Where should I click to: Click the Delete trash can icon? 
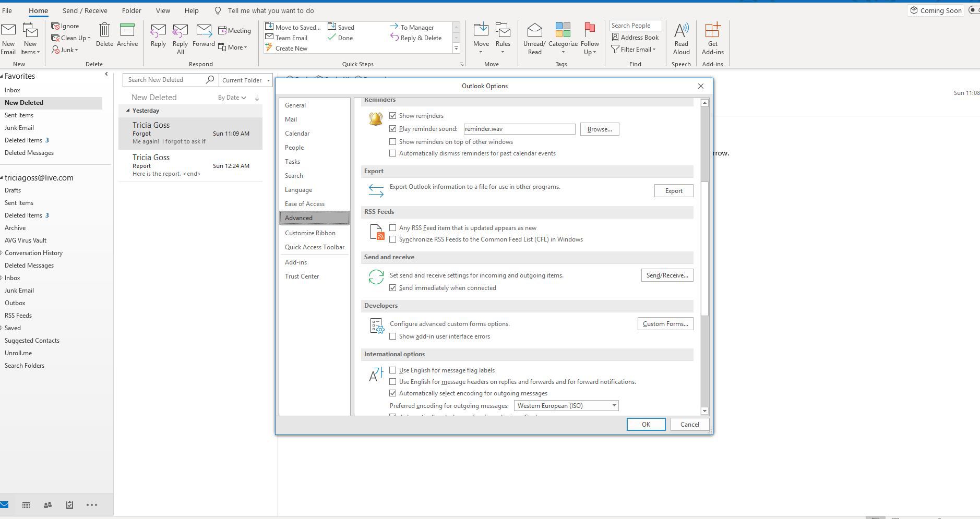(x=104, y=30)
